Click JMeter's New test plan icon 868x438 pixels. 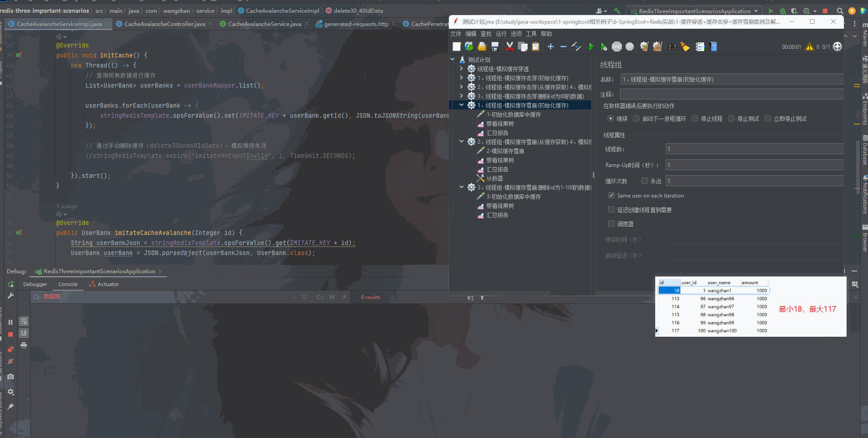coord(457,47)
